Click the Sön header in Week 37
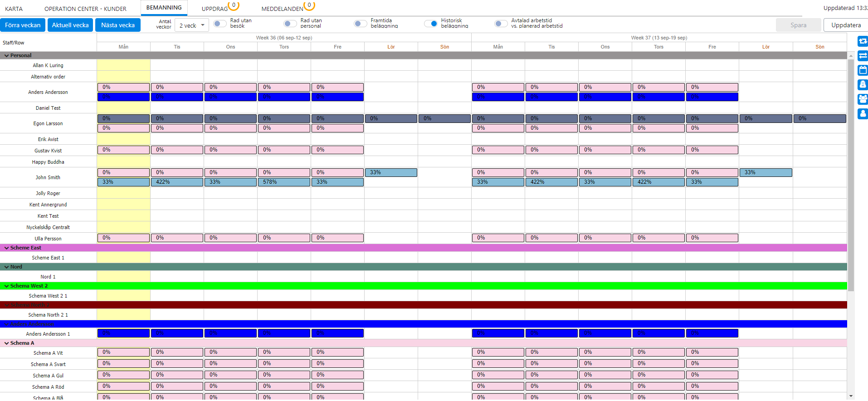This screenshot has height=401, width=868. click(x=819, y=47)
